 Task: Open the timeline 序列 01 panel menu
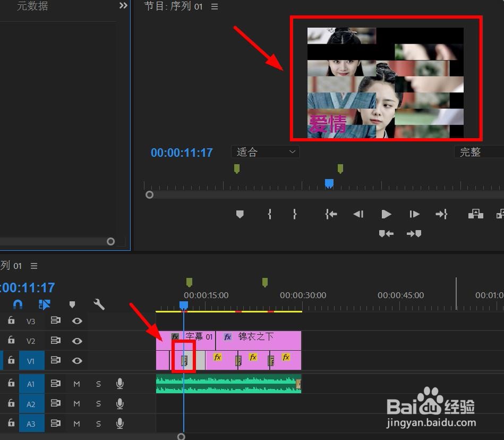(34, 266)
